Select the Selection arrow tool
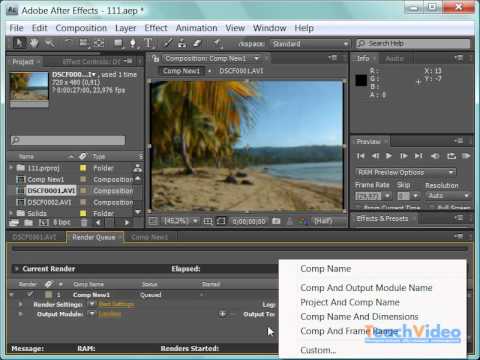Image resolution: width=480 pixels, height=360 pixels. [19, 43]
